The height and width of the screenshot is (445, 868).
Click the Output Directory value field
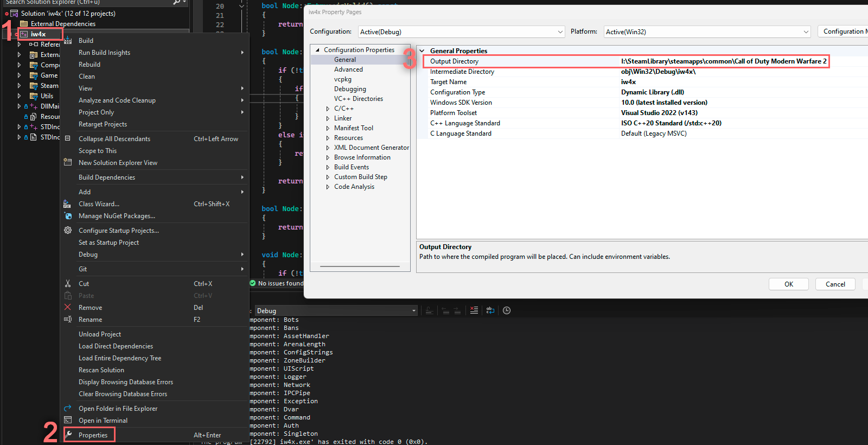724,61
